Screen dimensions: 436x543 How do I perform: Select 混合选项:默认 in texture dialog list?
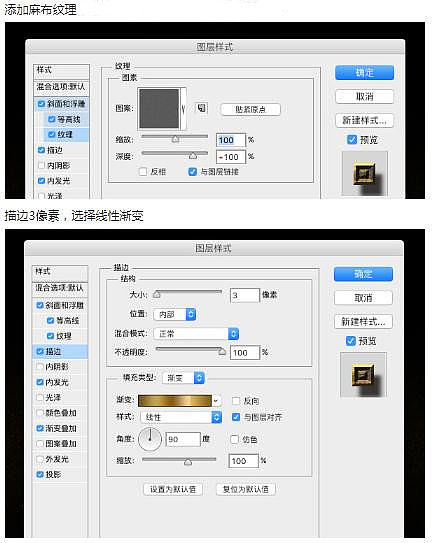[x=61, y=87]
